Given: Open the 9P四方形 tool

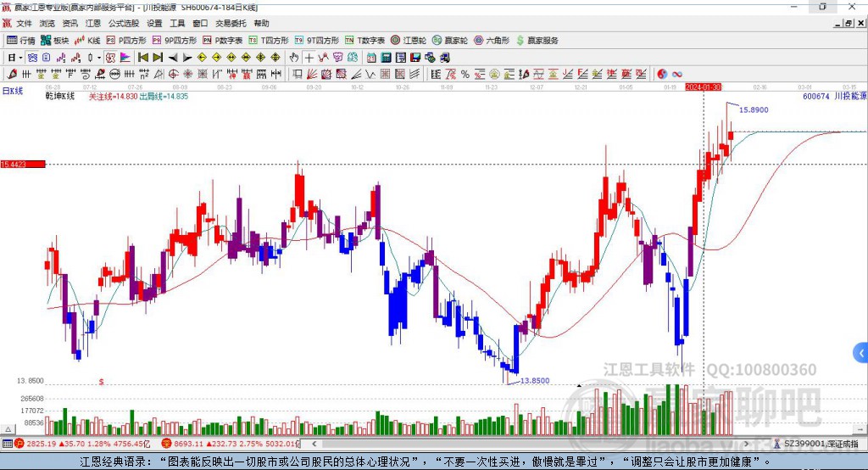Looking at the screenshot, I should 175,41.
